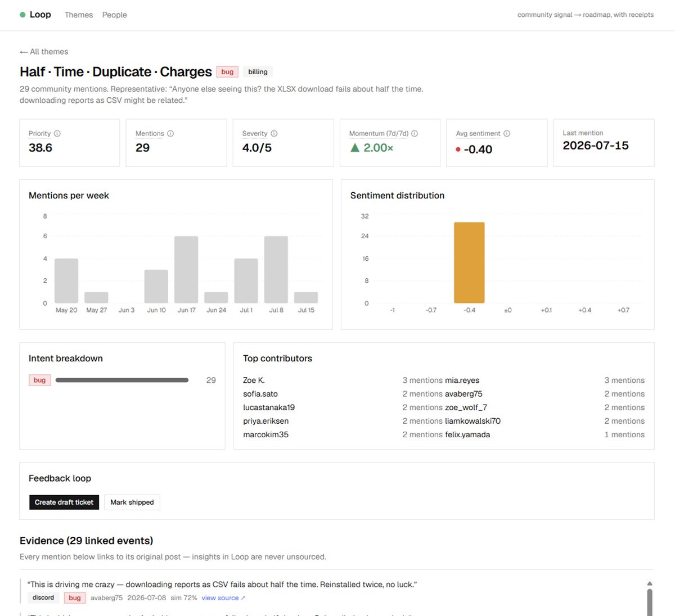Select contributor avaberg75 in Top contributors

[463, 394]
